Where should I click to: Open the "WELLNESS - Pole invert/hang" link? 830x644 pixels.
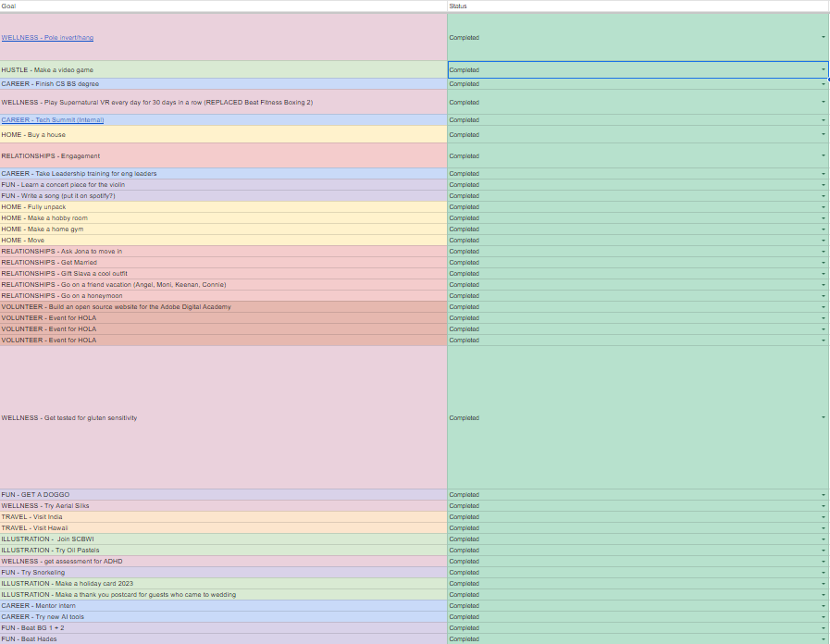tap(47, 38)
